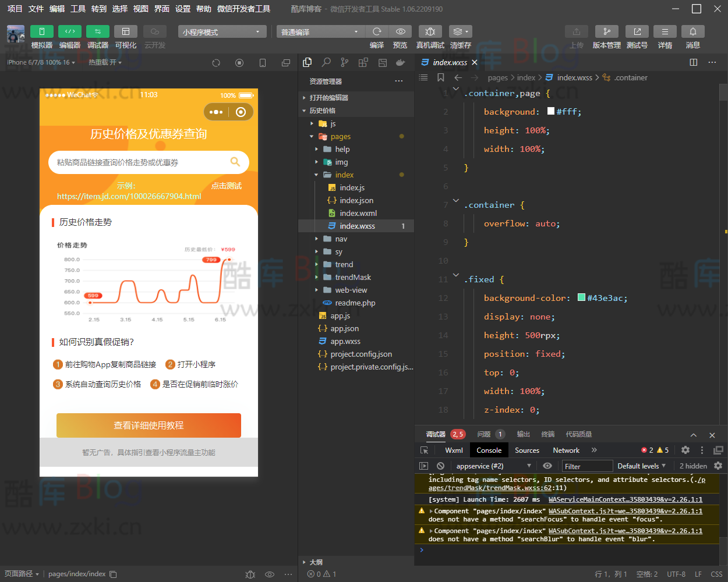Toggle the debugger panel button

coord(97,31)
